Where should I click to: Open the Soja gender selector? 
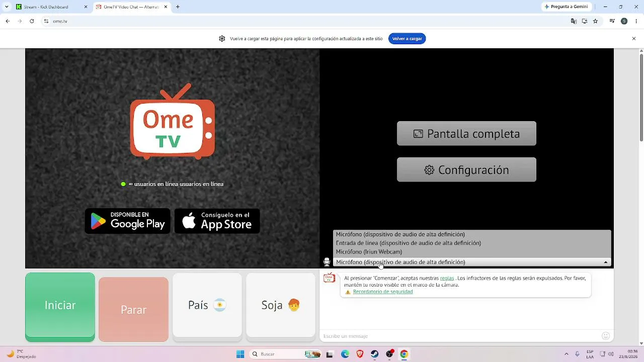(x=281, y=305)
